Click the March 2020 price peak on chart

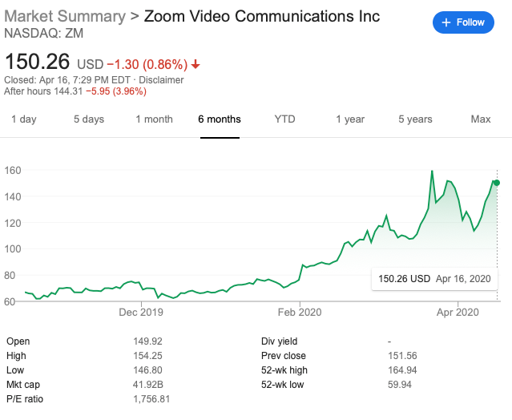(x=433, y=172)
